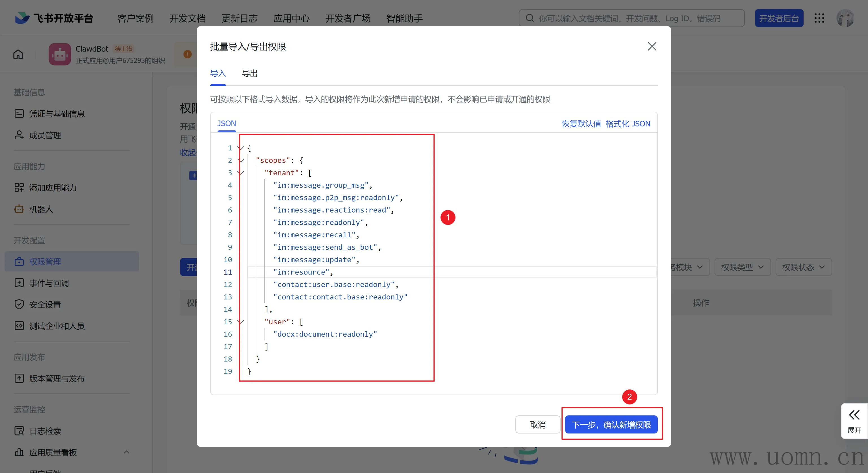Close the 批量导入/导出权限 dialog
The height and width of the screenshot is (473, 868).
click(x=652, y=47)
